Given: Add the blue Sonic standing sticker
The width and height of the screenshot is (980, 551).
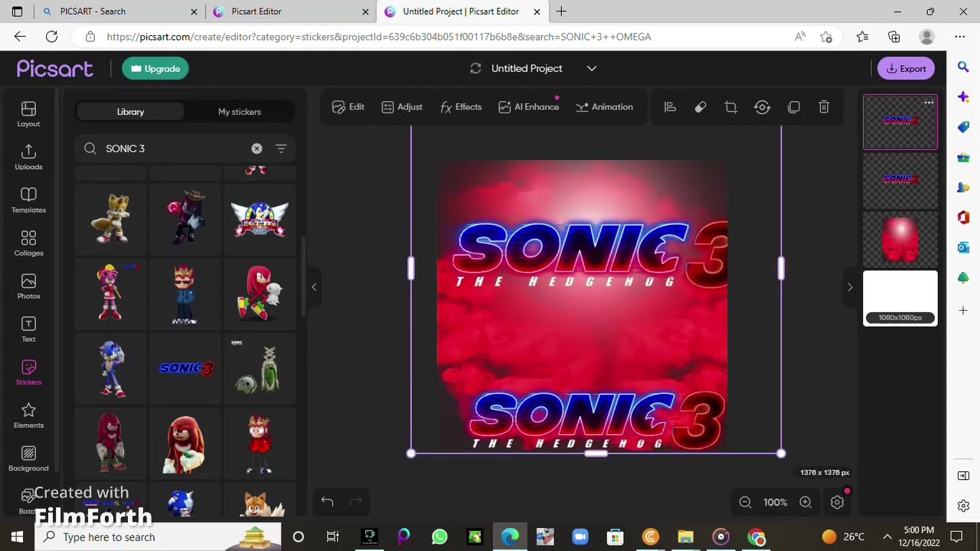Looking at the screenshot, I should (x=112, y=368).
